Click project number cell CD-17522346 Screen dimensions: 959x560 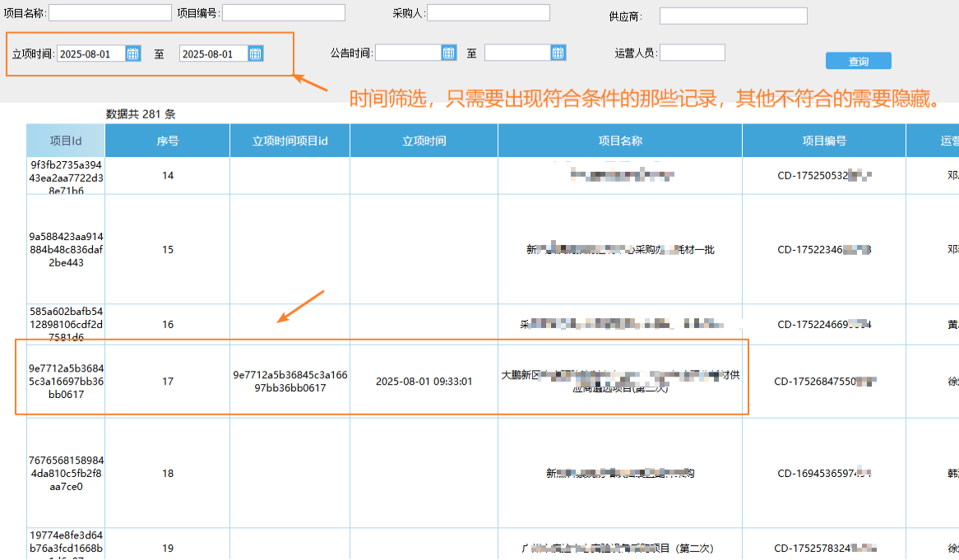click(x=824, y=249)
